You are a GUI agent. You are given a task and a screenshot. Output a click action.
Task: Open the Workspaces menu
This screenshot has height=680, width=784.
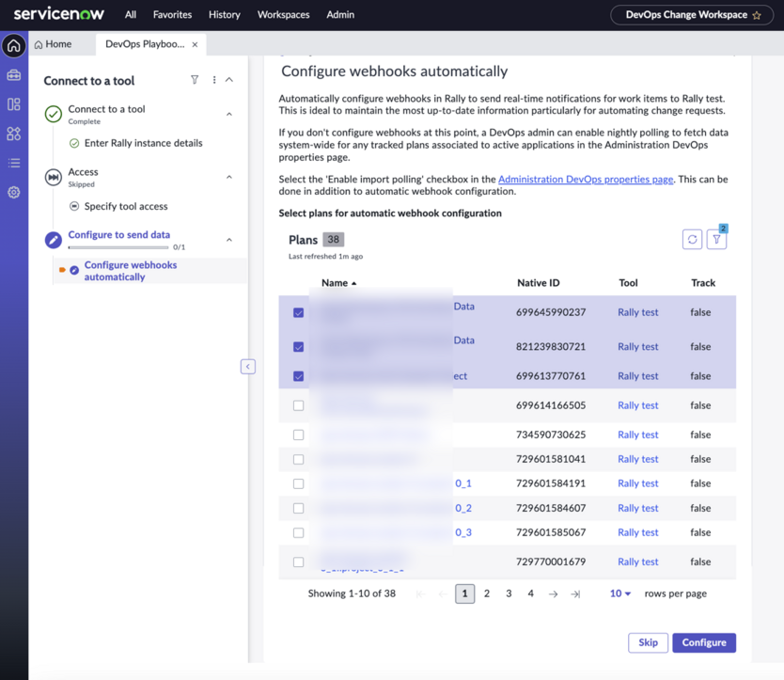coord(284,14)
